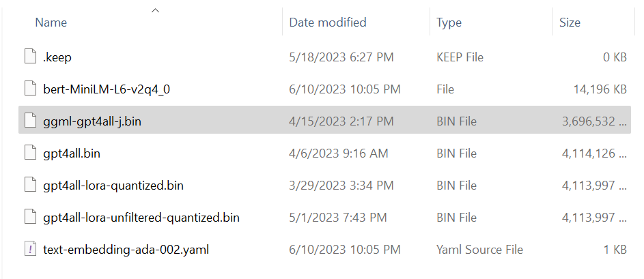Click the ggml-gpt4all-j.bin file name
The height and width of the screenshot is (279, 644).
point(92,121)
